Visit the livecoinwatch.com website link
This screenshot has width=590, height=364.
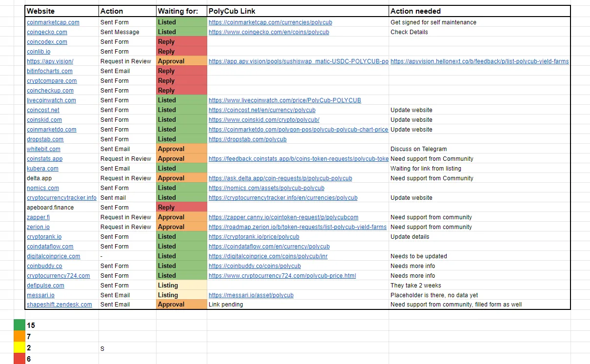51,100
